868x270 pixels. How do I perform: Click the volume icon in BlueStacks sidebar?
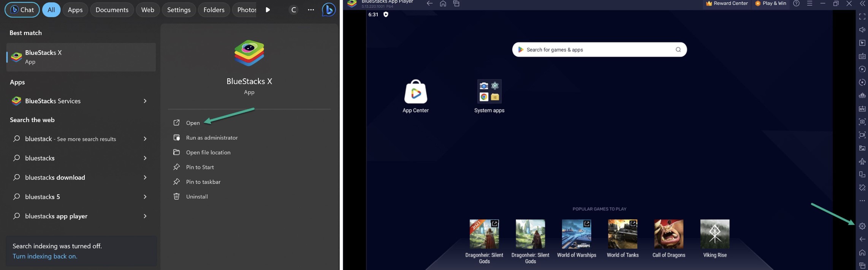click(x=862, y=30)
